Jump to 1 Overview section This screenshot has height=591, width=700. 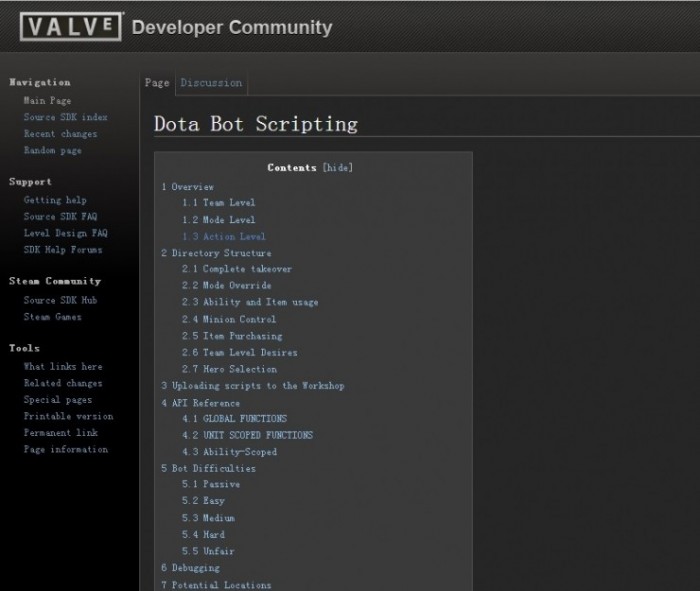point(188,187)
